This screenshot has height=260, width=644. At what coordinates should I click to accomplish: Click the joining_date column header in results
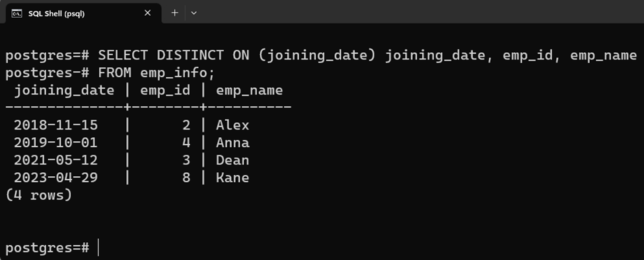64,90
